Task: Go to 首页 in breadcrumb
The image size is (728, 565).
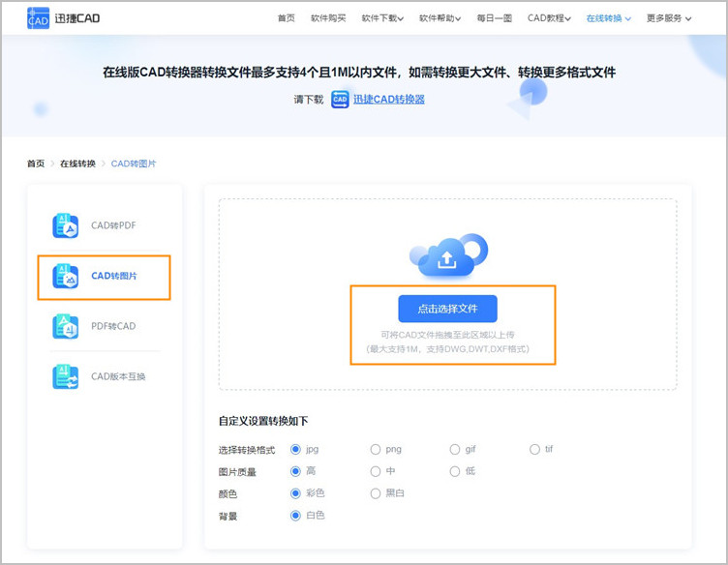Action: (36, 164)
